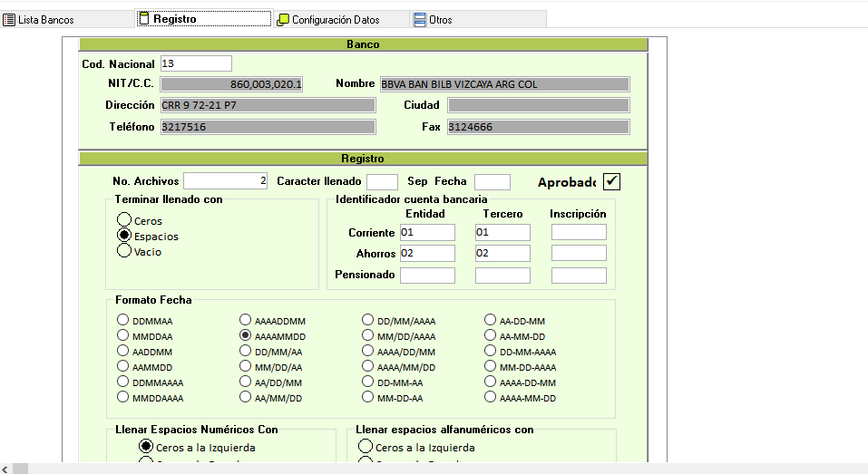This screenshot has width=868, height=474.
Task: Choose the DDMMAA date format
Action: (123, 320)
